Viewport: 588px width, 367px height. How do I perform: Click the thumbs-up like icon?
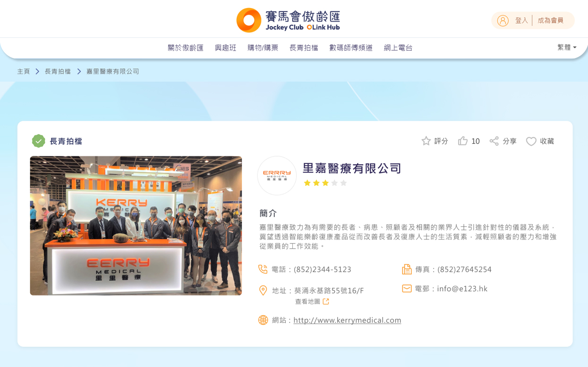[463, 141]
